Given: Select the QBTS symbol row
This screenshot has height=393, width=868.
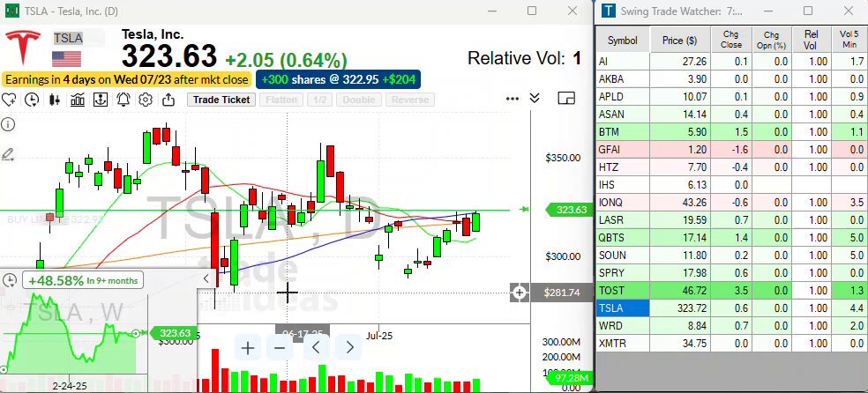Looking at the screenshot, I should click(x=730, y=238).
